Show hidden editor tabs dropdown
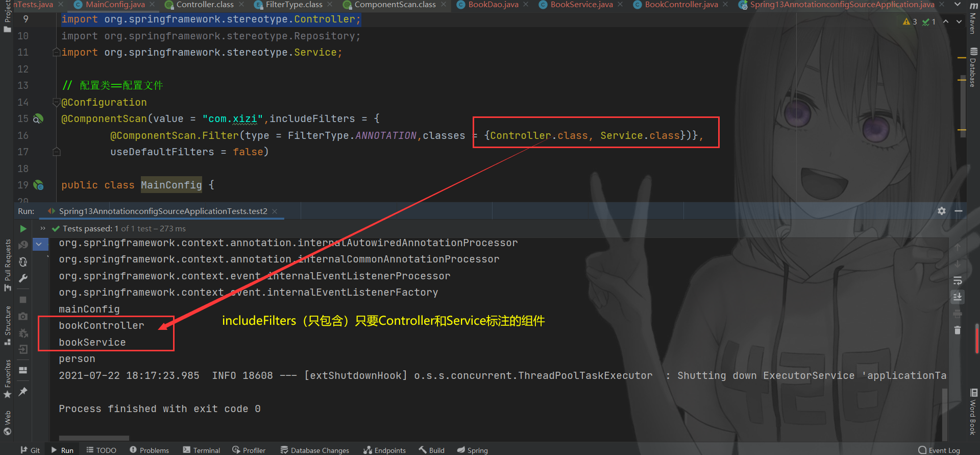Screen dimensions: 980x455 pyautogui.click(x=958, y=5)
